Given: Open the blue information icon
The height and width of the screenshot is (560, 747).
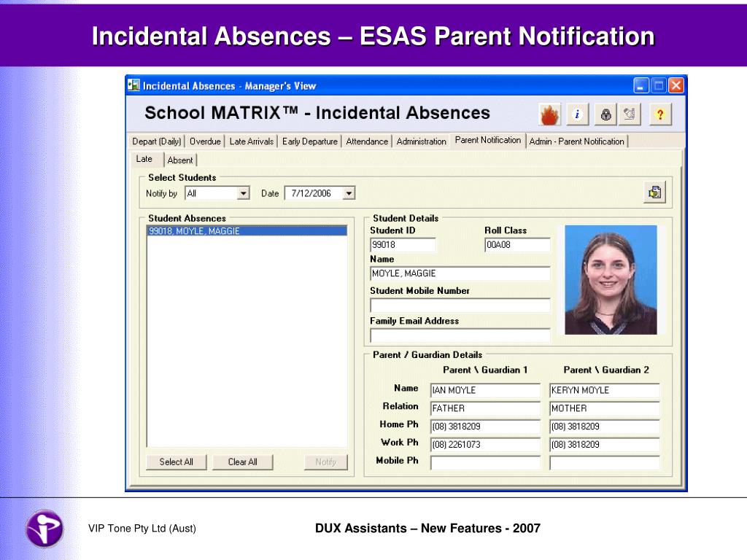Looking at the screenshot, I should [x=578, y=114].
